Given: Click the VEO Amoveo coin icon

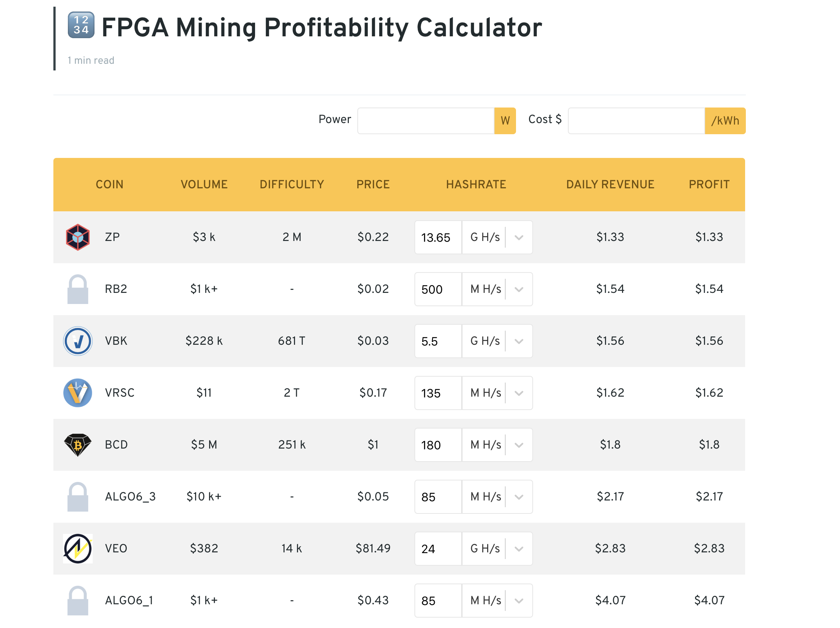Looking at the screenshot, I should [x=77, y=549].
